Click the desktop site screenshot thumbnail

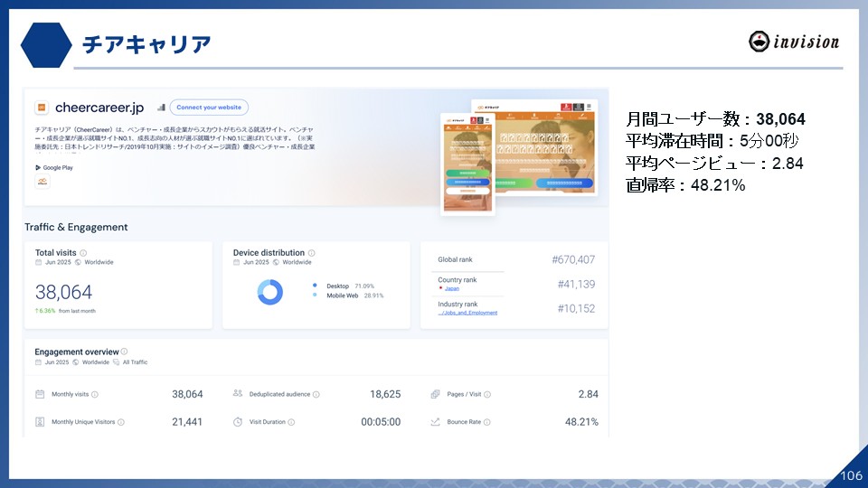pyautogui.click(x=545, y=147)
